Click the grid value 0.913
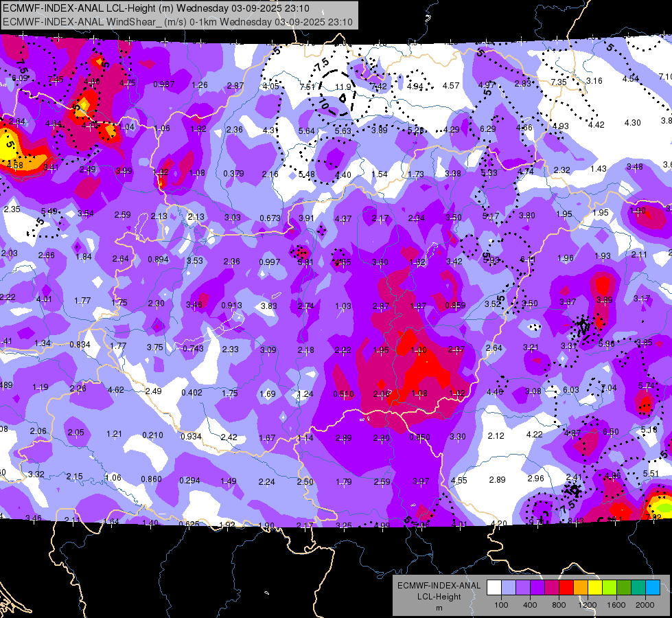The height and width of the screenshot is (618, 672). (x=231, y=306)
